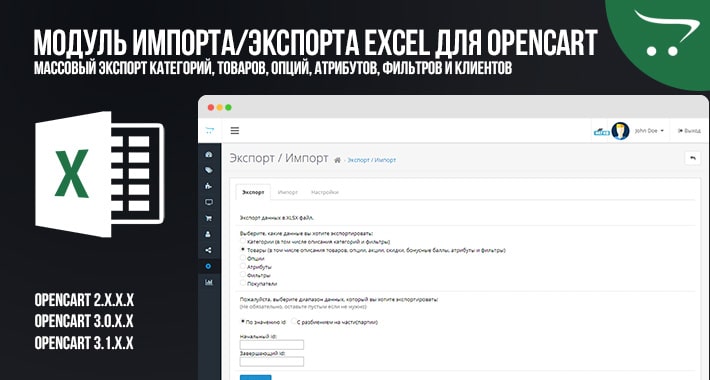Screen dimensions: 710x380
Task: Open the Sales cart sidebar icon
Action: click(x=209, y=218)
